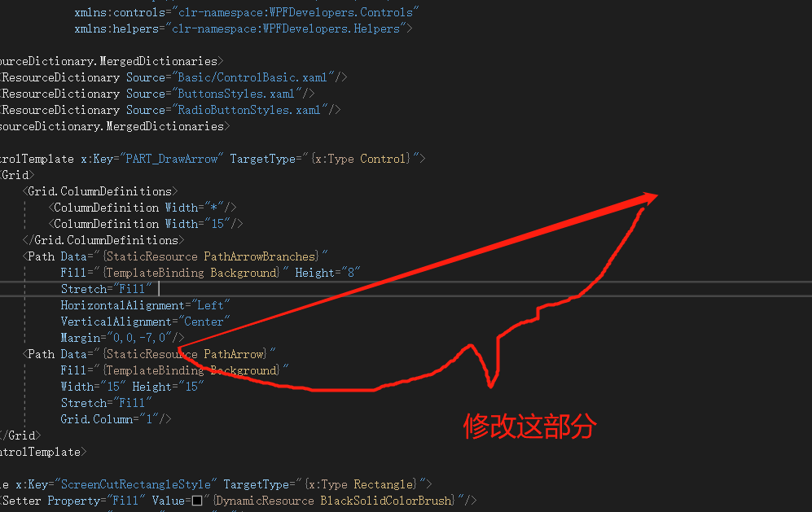
Task: Click the Stretch="Fill" attribute on highlighted line
Action: click(x=107, y=289)
